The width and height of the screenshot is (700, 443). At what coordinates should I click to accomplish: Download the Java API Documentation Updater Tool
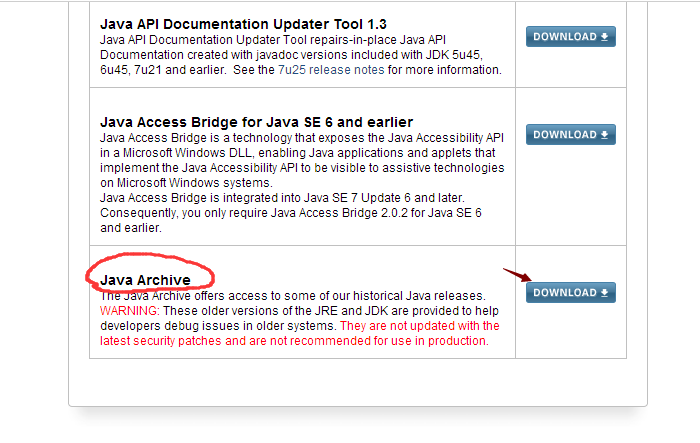[570, 37]
